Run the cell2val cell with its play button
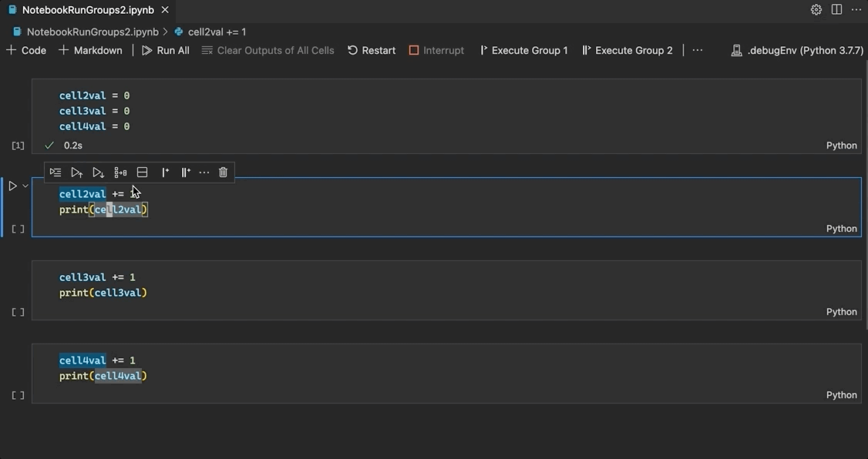 click(12, 185)
